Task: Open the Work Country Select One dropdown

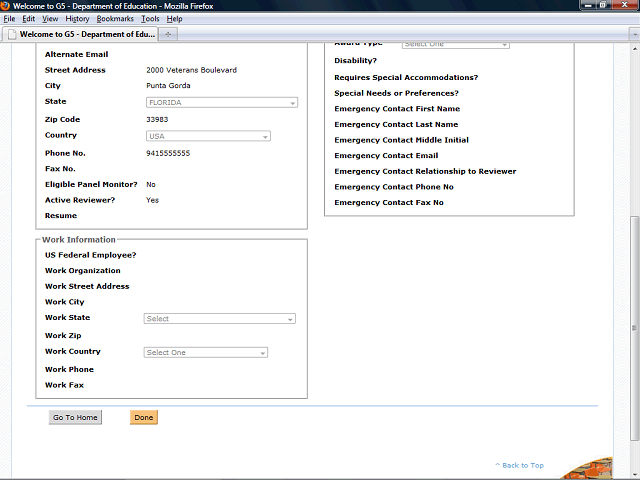Action: click(x=206, y=353)
